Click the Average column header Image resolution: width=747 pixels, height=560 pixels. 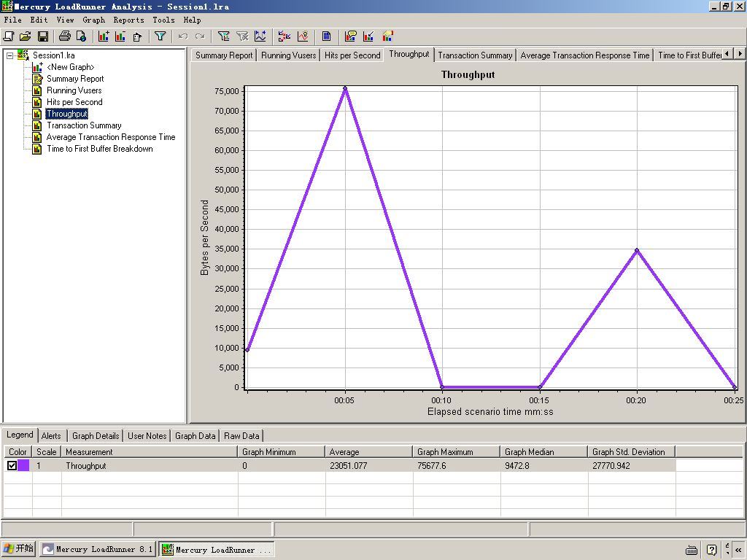point(368,452)
